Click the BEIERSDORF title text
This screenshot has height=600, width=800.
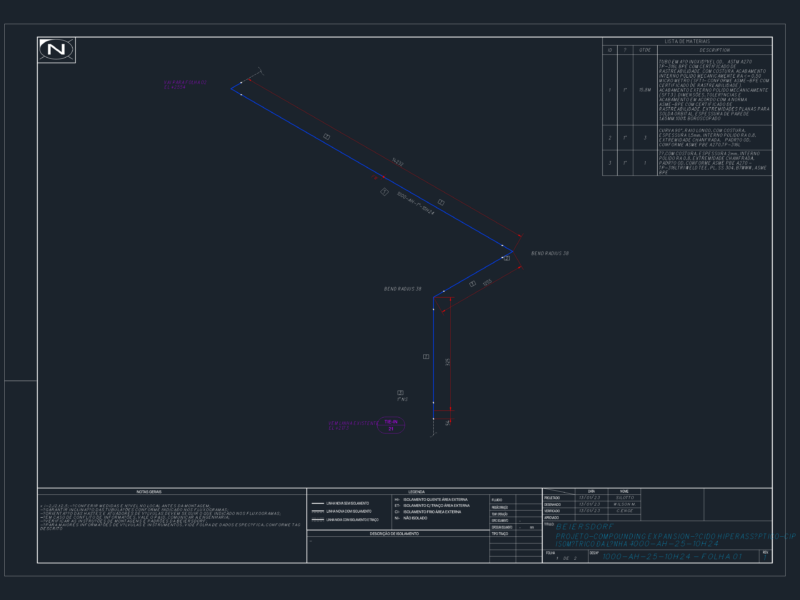click(585, 527)
